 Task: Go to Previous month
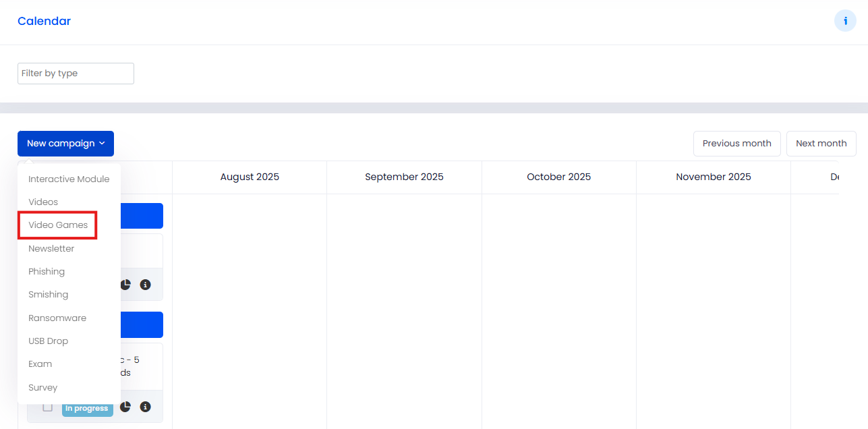click(737, 144)
